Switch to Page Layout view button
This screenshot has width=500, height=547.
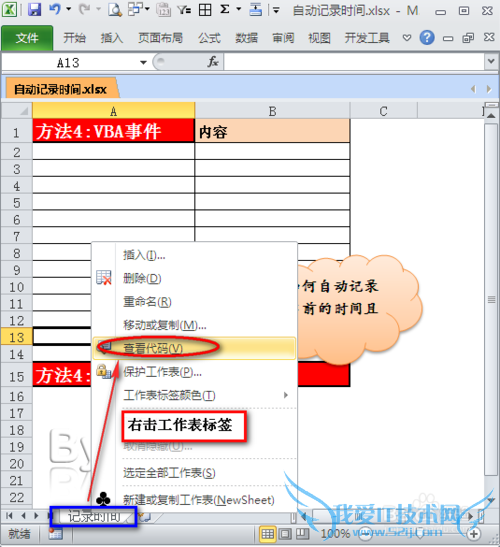tap(285, 534)
